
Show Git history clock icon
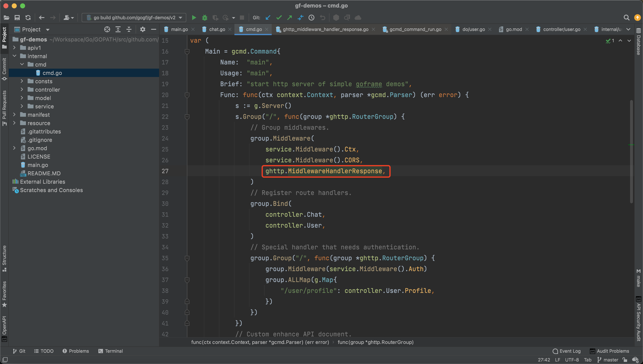click(311, 18)
